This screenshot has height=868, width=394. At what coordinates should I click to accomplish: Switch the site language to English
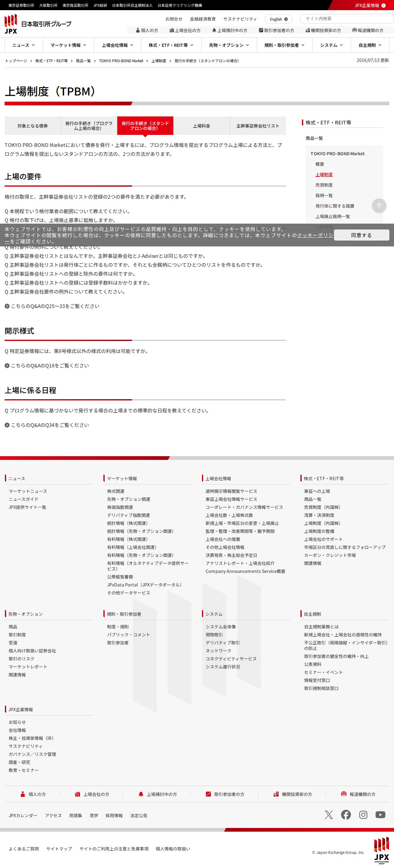click(x=279, y=19)
